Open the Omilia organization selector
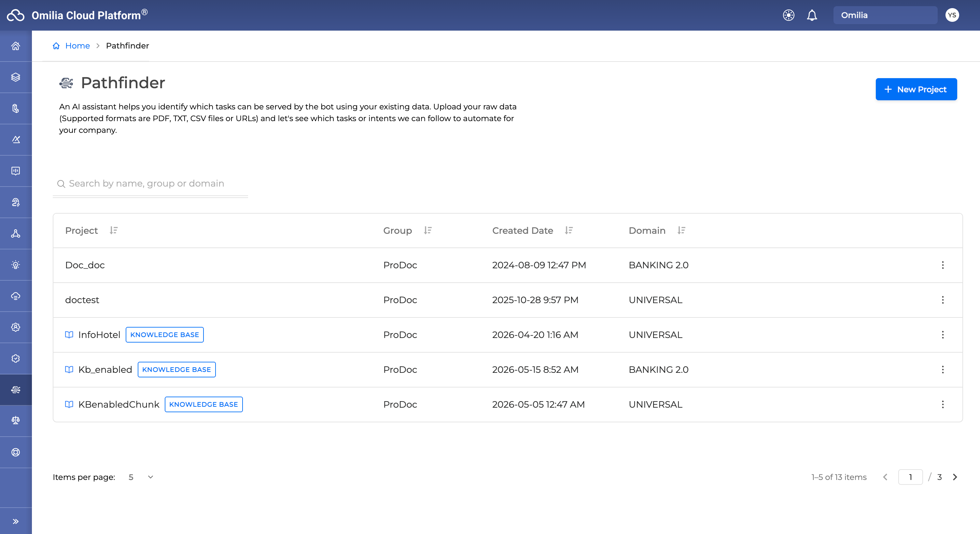The height and width of the screenshot is (534, 980). (x=885, y=15)
